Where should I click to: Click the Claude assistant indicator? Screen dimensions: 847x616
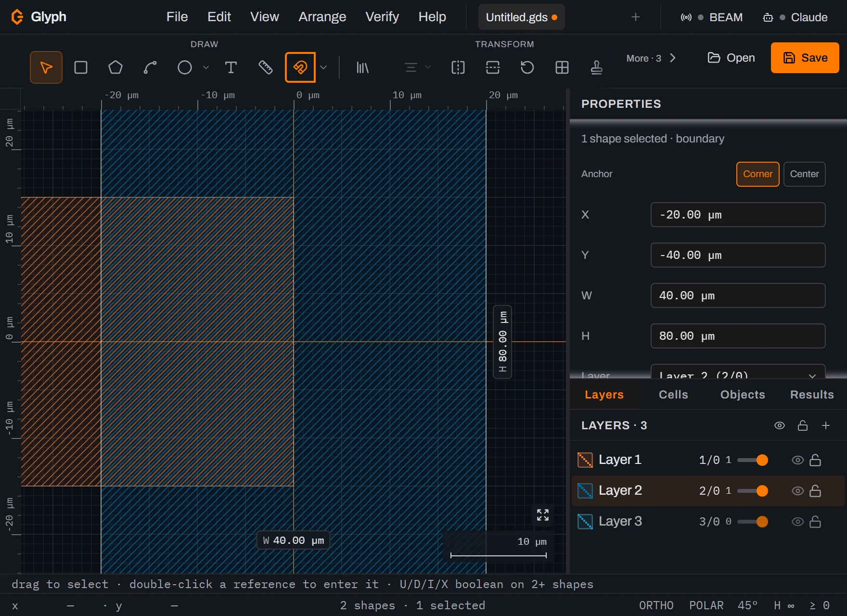pos(795,17)
